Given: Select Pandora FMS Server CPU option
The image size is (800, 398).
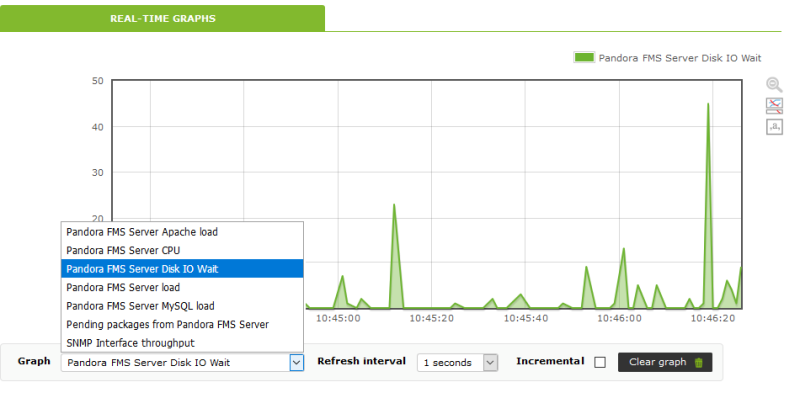Looking at the screenshot, I should (182, 251).
